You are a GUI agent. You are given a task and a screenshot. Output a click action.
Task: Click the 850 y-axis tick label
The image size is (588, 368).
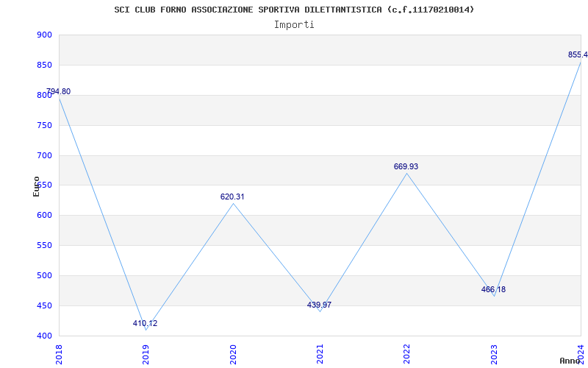(44, 65)
